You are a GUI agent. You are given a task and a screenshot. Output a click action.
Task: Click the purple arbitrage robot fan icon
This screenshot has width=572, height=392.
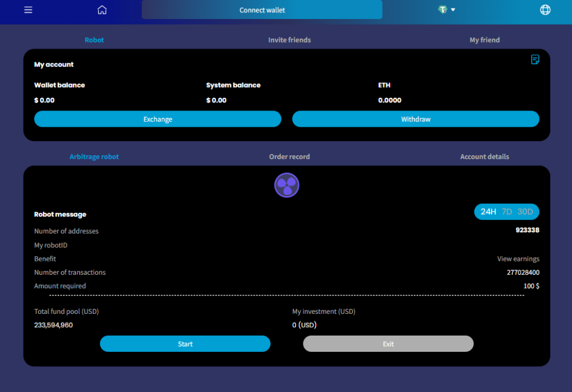click(x=287, y=185)
